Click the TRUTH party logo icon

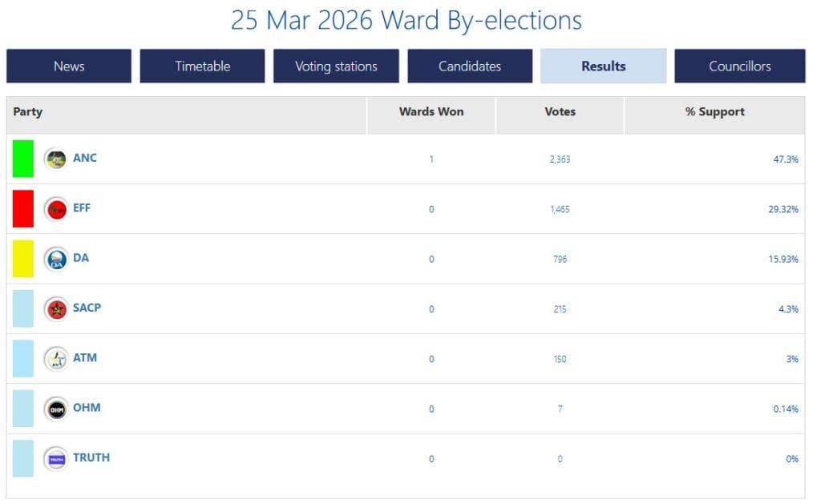(56, 458)
